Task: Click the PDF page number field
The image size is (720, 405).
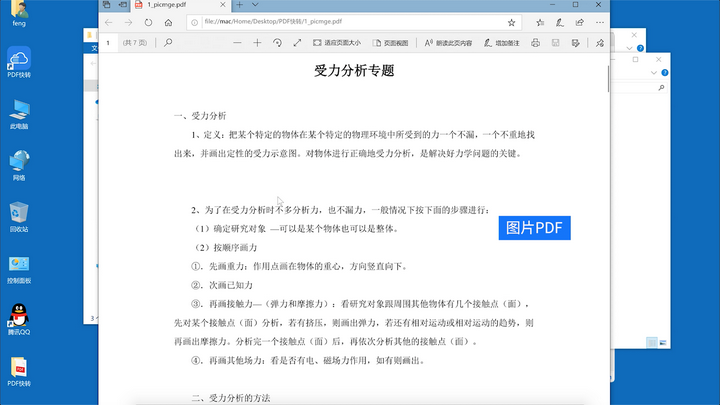Action: click(x=109, y=43)
